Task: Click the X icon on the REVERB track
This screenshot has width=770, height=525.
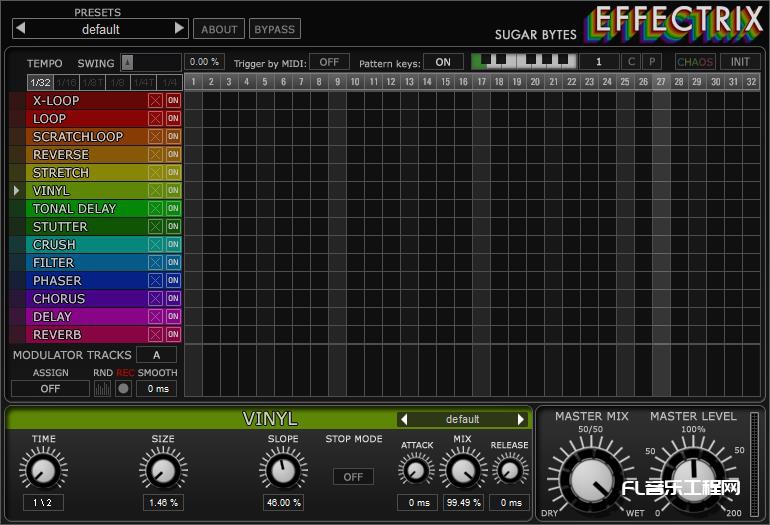Action: tap(155, 335)
